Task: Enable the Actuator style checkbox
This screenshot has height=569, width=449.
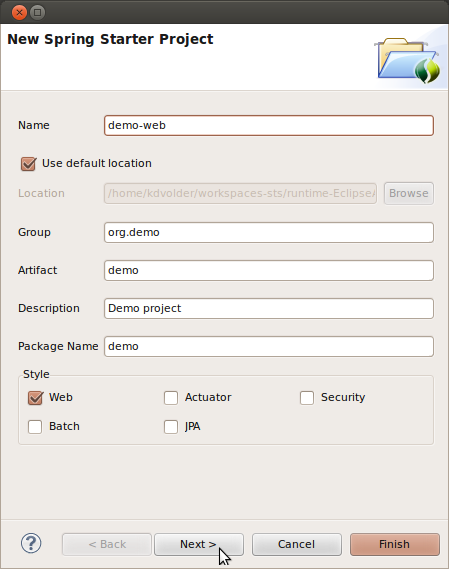Action: pos(171,398)
